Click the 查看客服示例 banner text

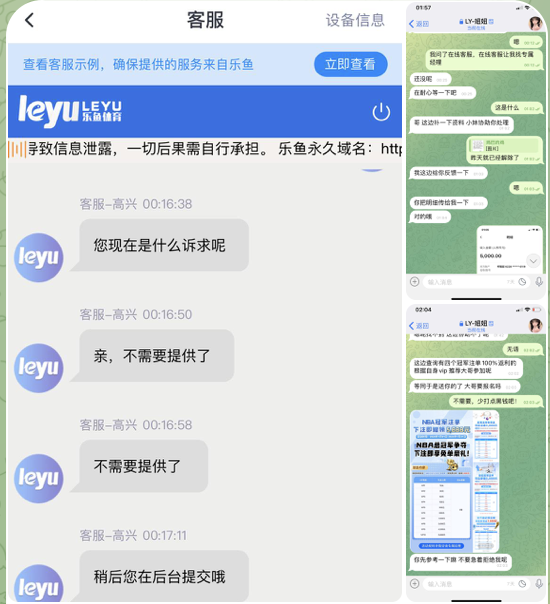tap(138, 64)
